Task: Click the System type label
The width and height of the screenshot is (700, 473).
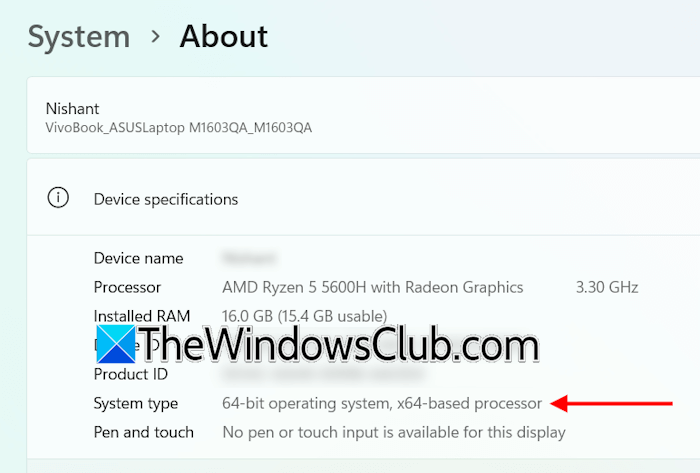Action: coord(136,404)
